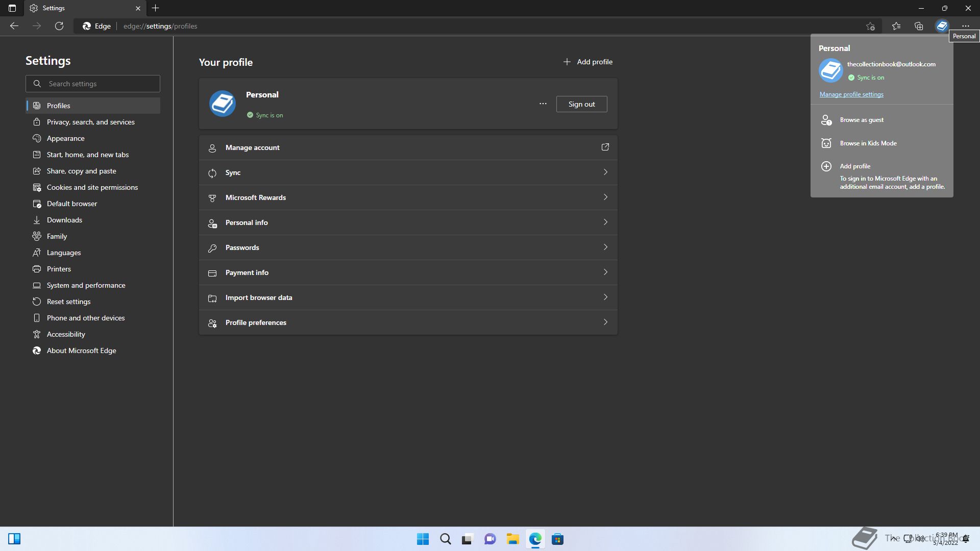This screenshot has width=980, height=551.
Task: Expand Import browser data chevron
Action: [605, 297]
